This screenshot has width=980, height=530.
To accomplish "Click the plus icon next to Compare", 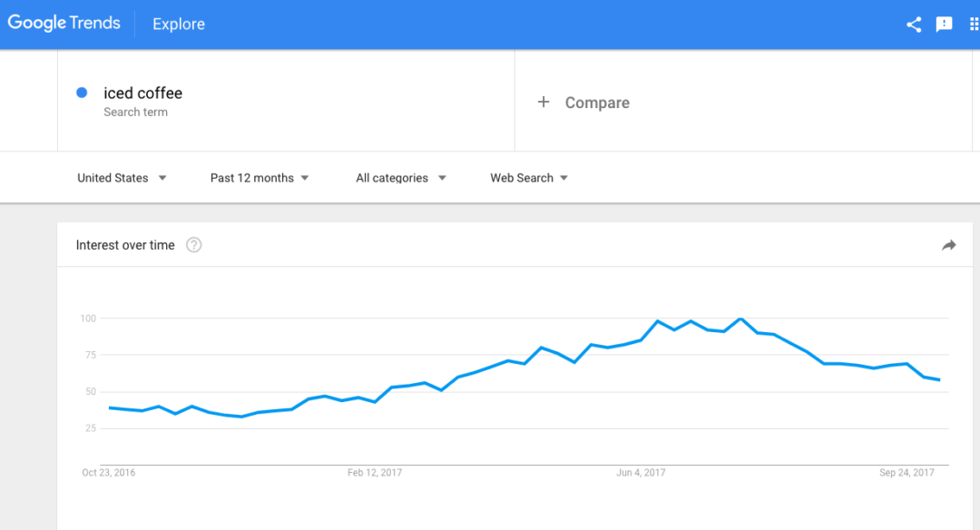I will (544, 102).
